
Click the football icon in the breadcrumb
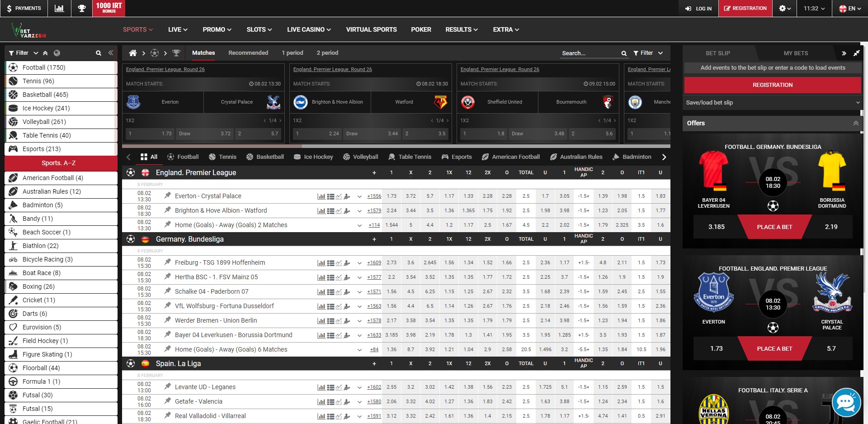coord(155,53)
